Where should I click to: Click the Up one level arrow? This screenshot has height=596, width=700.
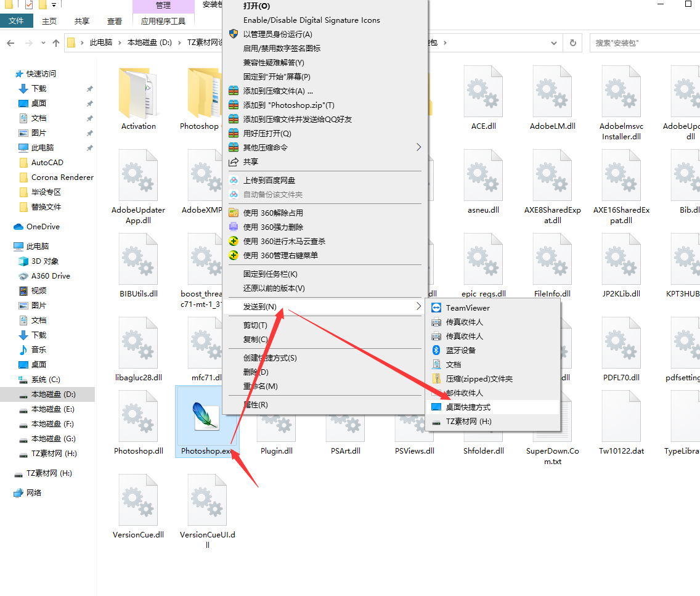56,43
